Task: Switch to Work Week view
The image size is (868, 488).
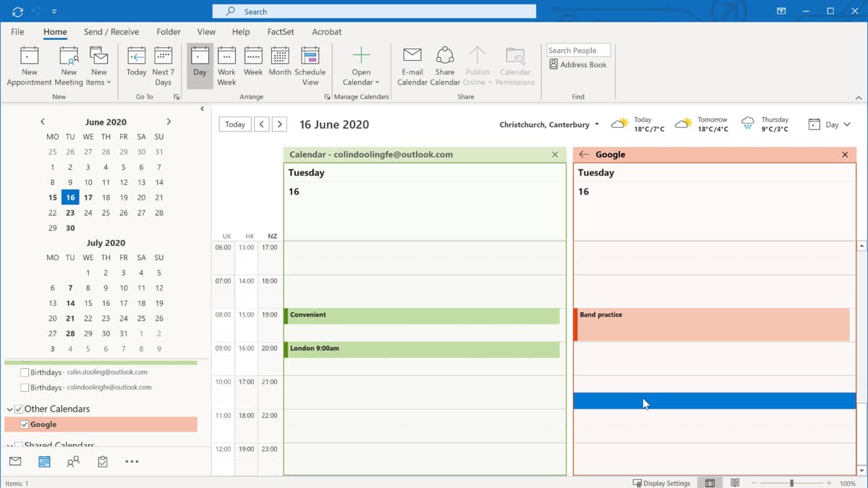Action: [226, 67]
